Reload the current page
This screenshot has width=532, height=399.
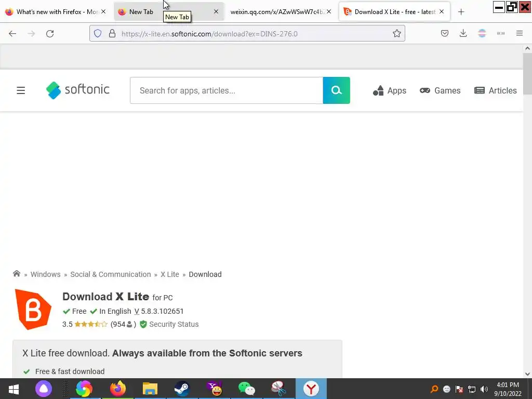[x=50, y=34]
